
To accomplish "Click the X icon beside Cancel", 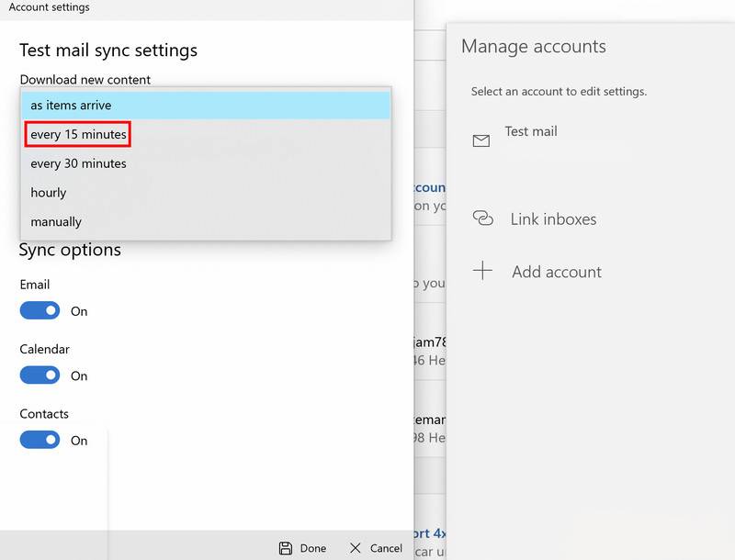I will (356, 547).
